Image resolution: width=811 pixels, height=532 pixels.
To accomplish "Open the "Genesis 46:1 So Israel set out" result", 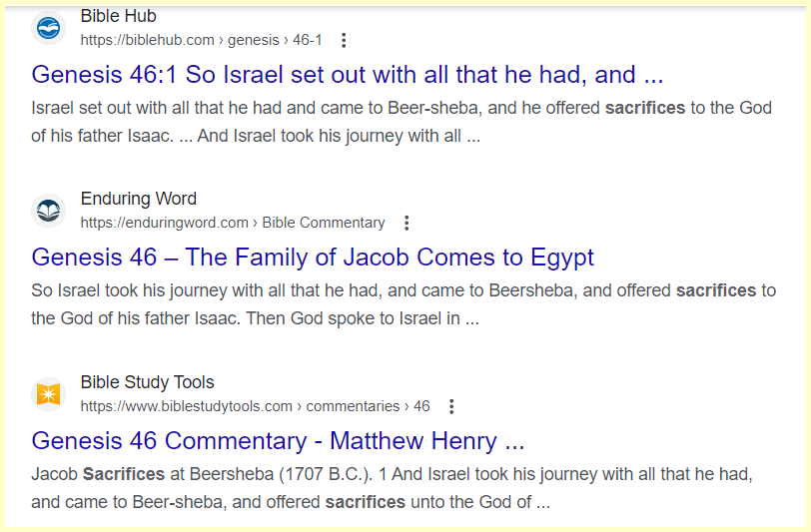I will pyautogui.click(x=348, y=74).
